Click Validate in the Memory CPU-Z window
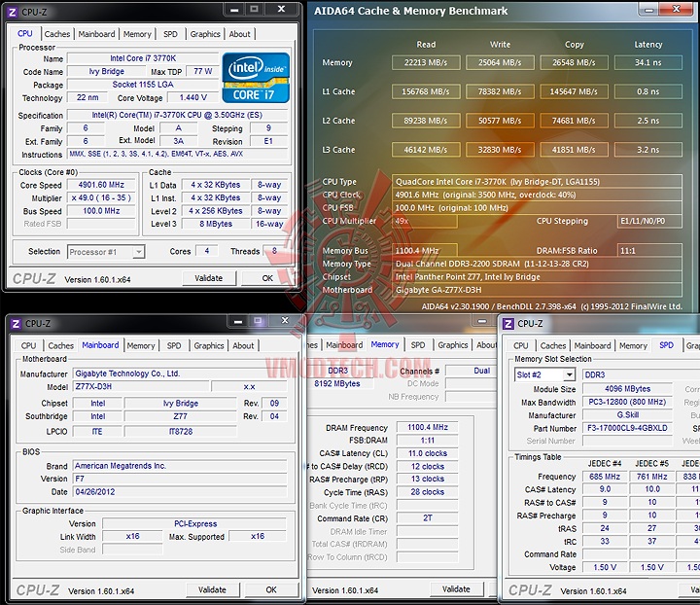Image resolution: width=700 pixels, height=605 pixels. tap(456, 589)
